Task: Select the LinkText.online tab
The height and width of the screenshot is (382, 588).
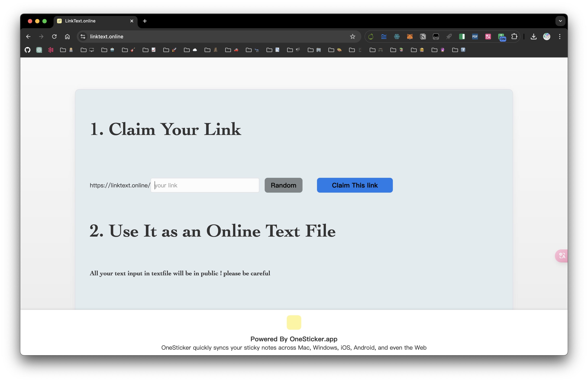Action: coord(95,21)
